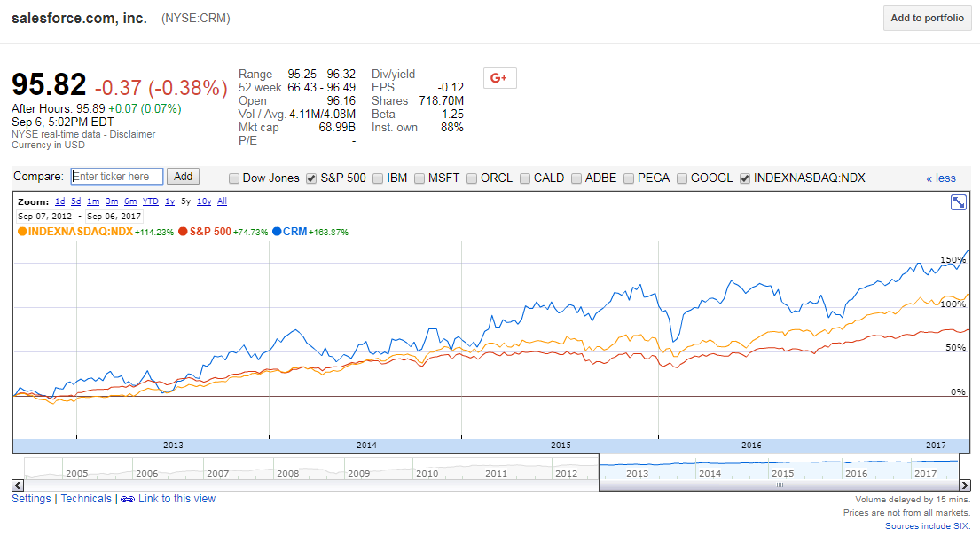The width and height of the screenshot is (980, 537).
Task: Open chart Settings link
Action: click(x=31, y=499)
